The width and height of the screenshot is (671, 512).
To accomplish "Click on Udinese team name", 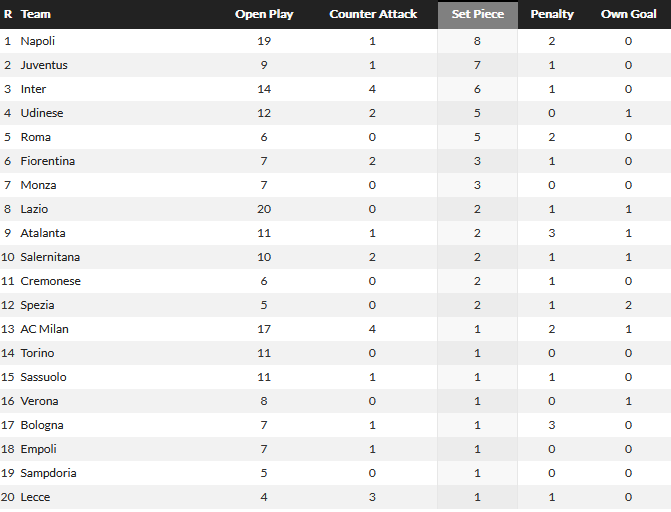I will pos(43,113).
